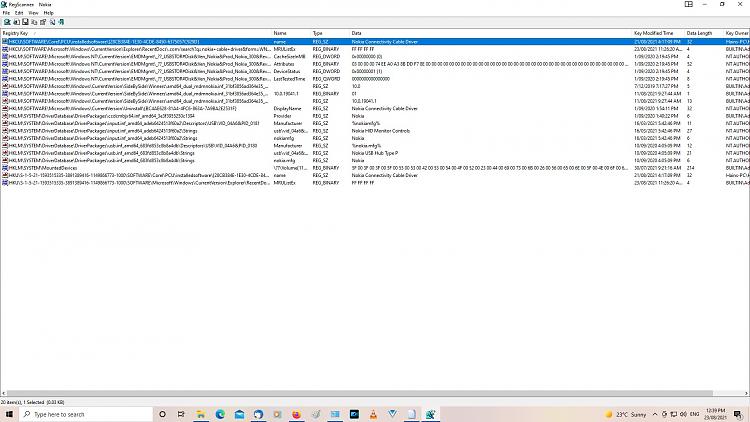
Task: Switch the ENG input language indicator
Action: pyautogui.click(x=695, y=414)
